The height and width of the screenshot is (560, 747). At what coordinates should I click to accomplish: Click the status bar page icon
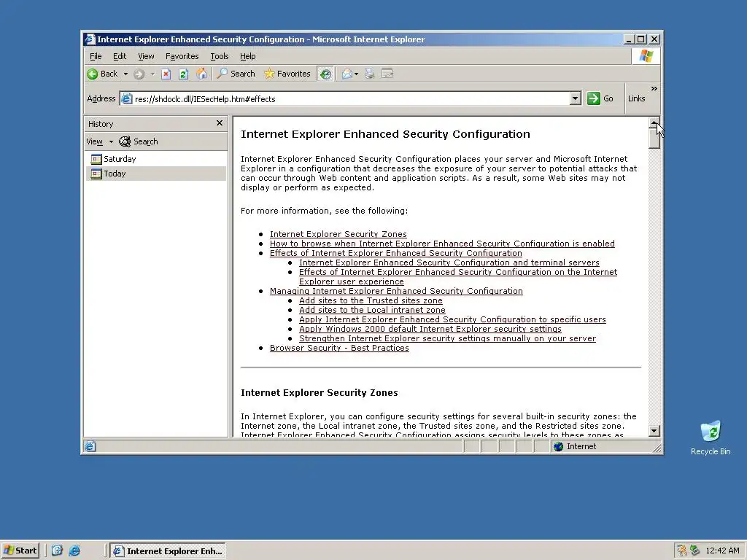pyautogui.click(x=90, y=446)
